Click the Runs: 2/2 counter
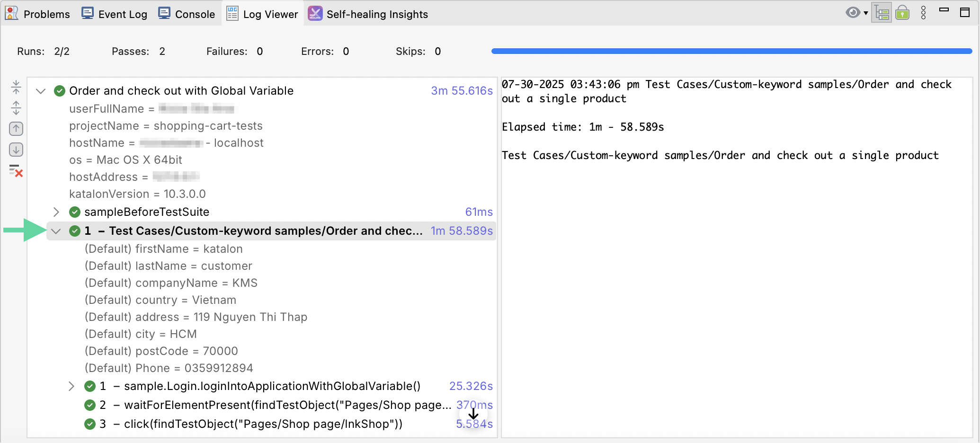The height and width of the screenshot is (443, 980). [43, 52]
